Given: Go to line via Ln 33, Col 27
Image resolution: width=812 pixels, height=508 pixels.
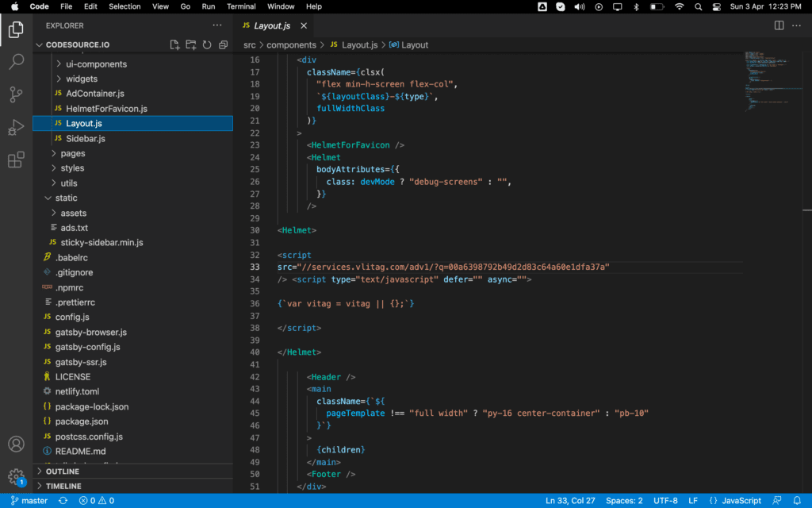Looking at the screenshot, I should tap(570, 501).
